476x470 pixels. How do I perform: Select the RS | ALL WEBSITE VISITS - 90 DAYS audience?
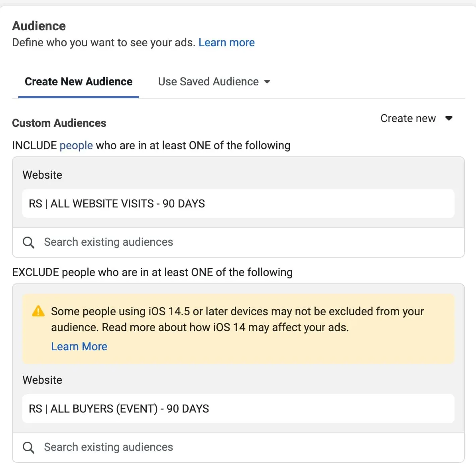point(117,203)
